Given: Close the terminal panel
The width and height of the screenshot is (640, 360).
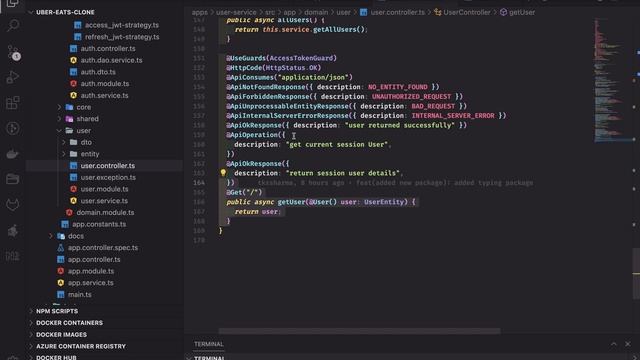Looking at the screenshot, I should [x=628, y=344].
